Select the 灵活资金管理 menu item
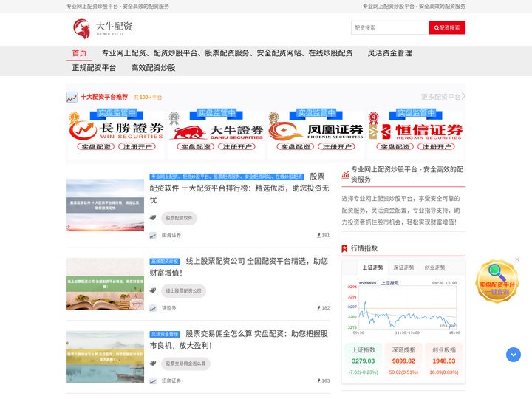Screen dimensions: 532x399 [x=389, y=53]
